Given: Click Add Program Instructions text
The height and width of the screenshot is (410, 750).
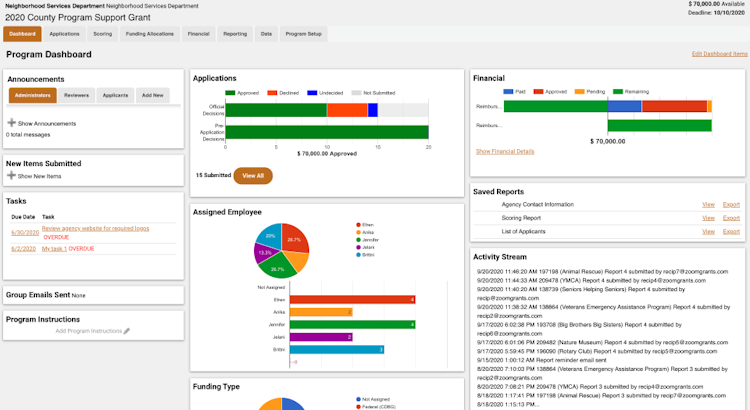Looking at the screenshot, I should 88,331.
